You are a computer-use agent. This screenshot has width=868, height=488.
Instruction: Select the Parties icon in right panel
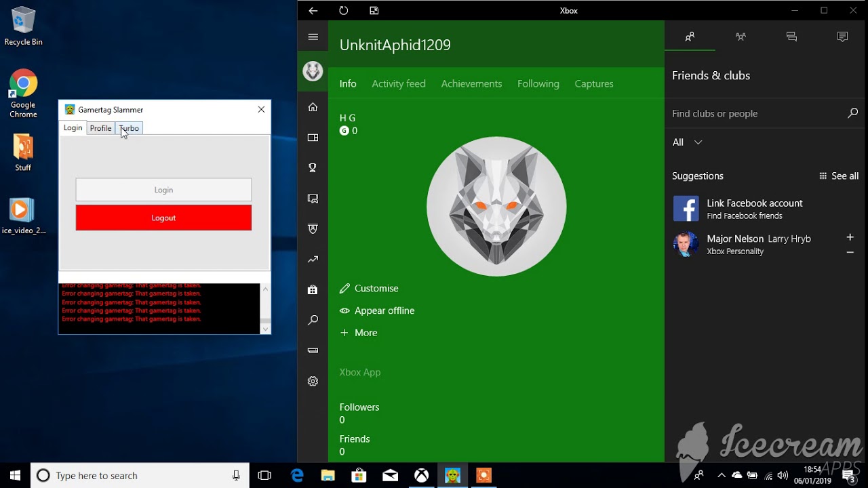(x=741, y=37)
